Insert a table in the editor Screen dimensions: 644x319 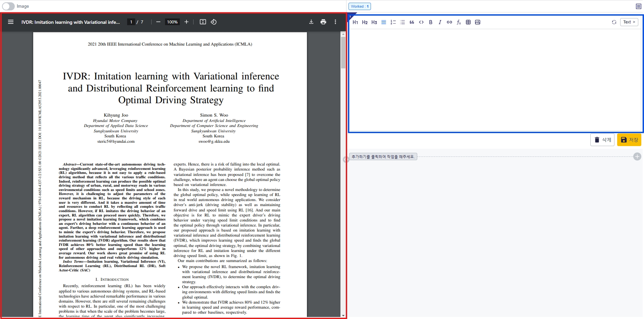point(468,22)
